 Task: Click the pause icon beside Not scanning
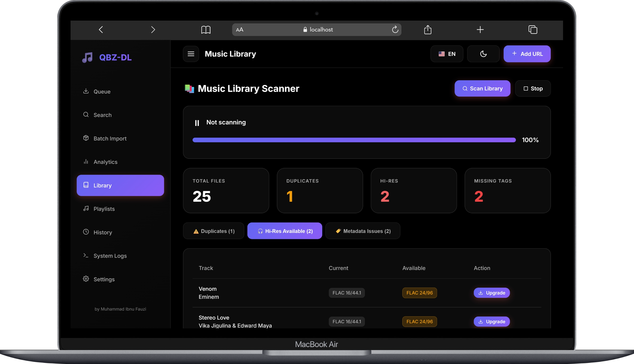[x=197, y=123]
